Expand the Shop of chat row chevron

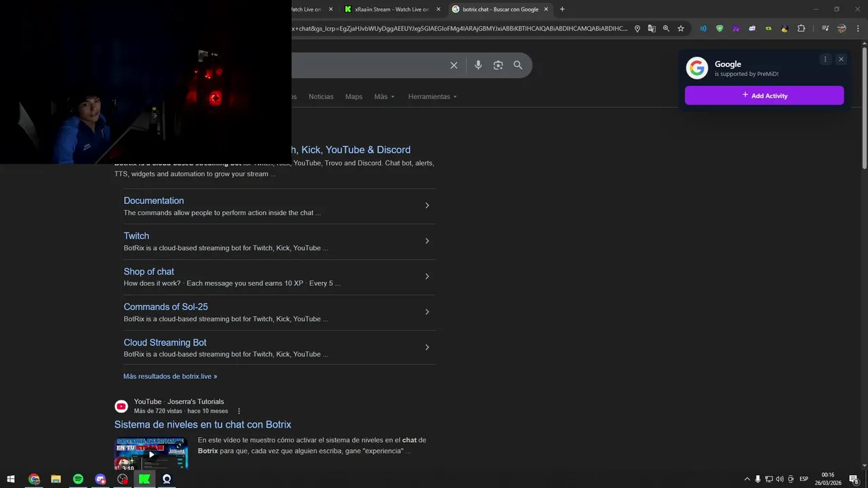click(x=427, y=277)
